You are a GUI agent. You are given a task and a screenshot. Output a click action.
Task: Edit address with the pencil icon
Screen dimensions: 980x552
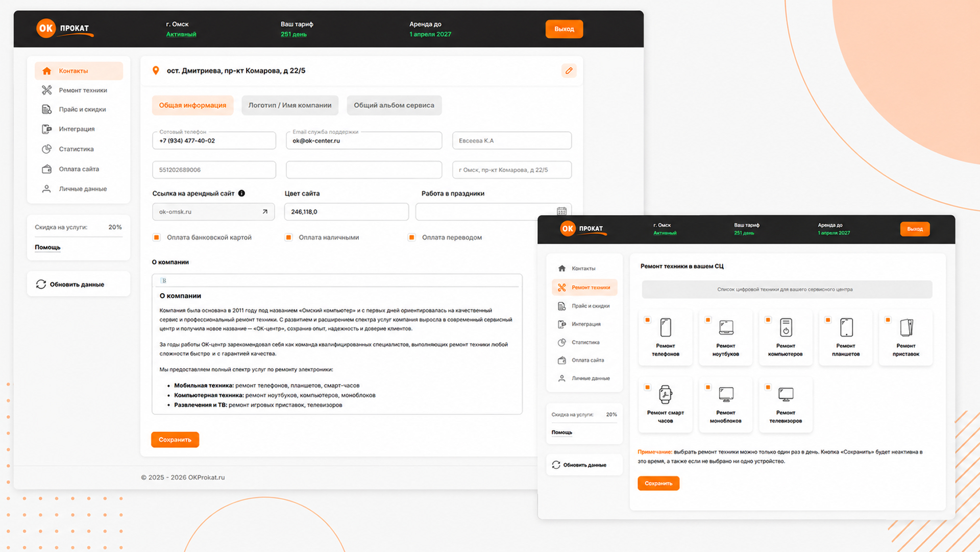569,70
